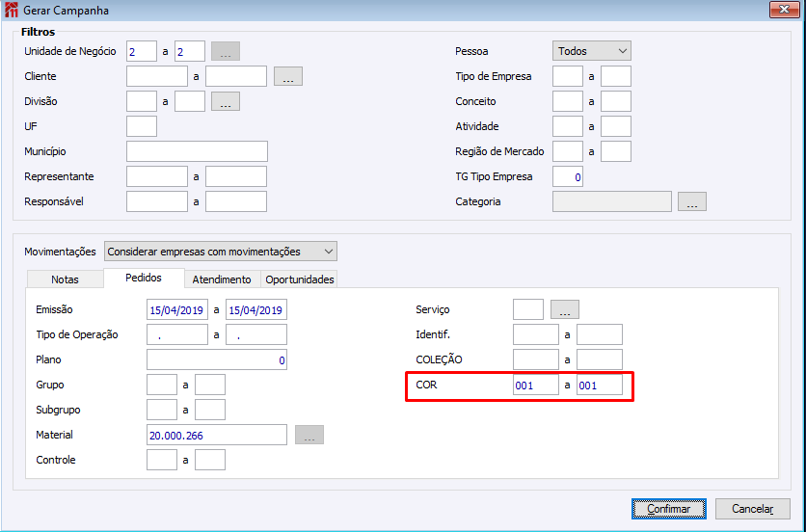
Task: Open lookup button beside Material field
Action: (309, 435)
